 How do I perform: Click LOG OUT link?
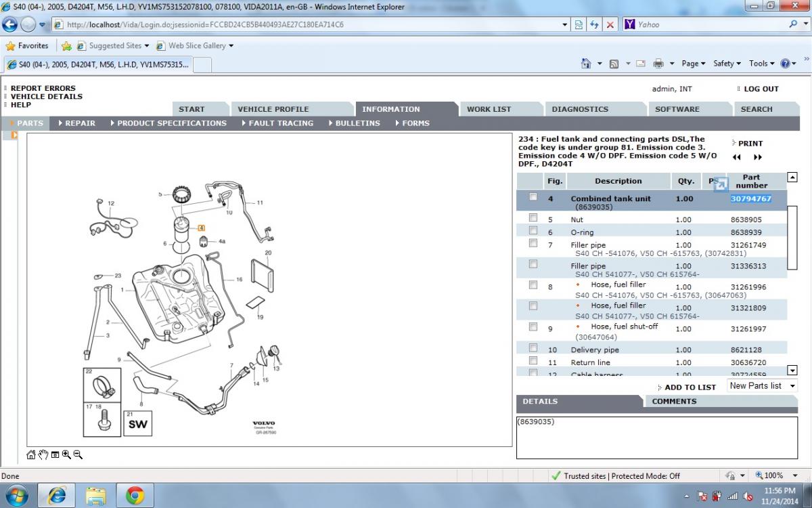(x=761, y=89)
